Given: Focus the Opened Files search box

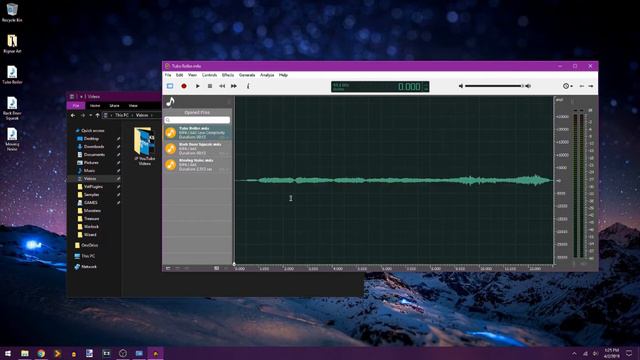Looking at the screenshot, I should (x=197, y=120).
